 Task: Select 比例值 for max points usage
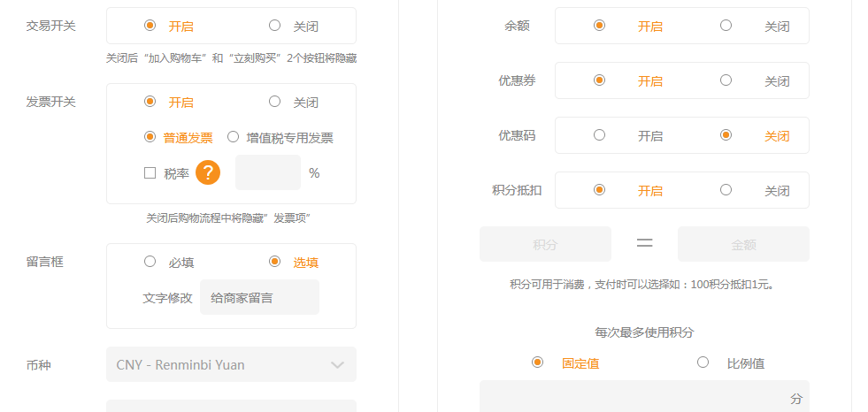point(703,362)
